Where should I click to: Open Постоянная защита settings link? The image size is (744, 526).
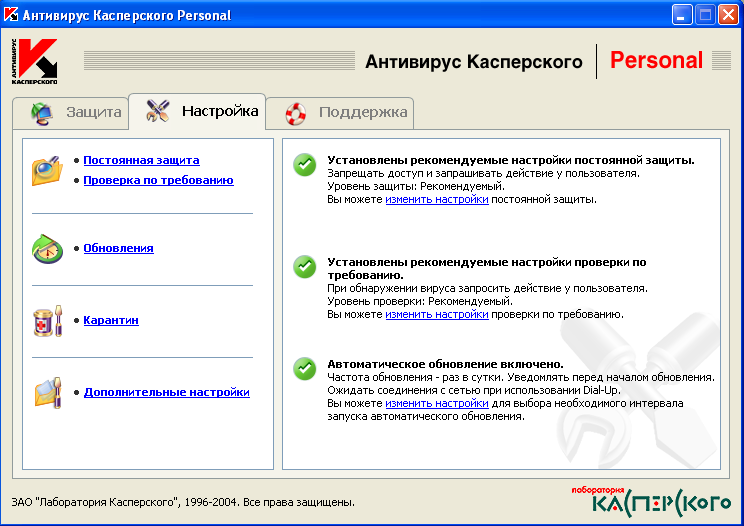pyautogui.click(x=141, y=160)
